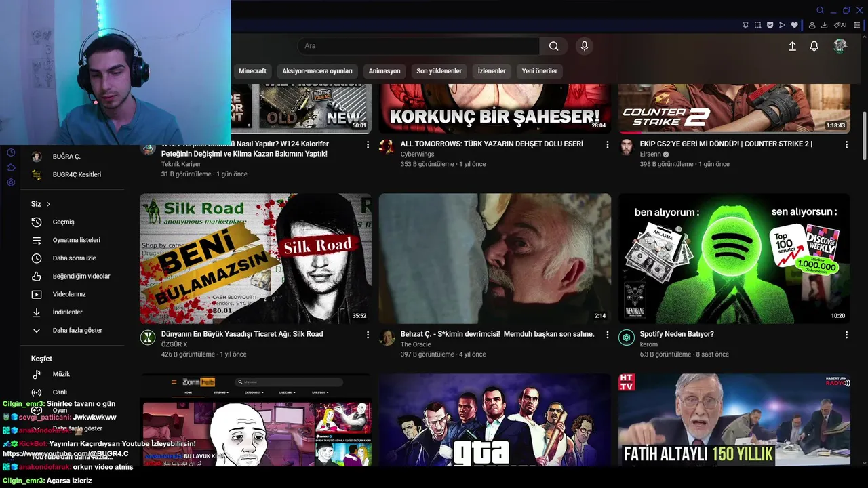Select the İzlenenler filter chip
Image resolution: width=868 pixels, height=488 pixels.
pos(492,71)
